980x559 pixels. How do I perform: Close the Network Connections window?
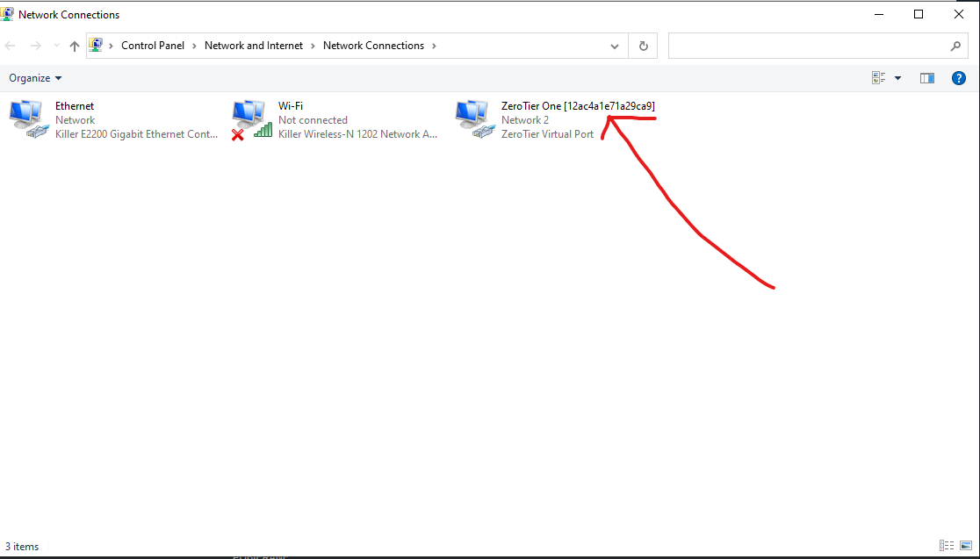coord(959,14)
